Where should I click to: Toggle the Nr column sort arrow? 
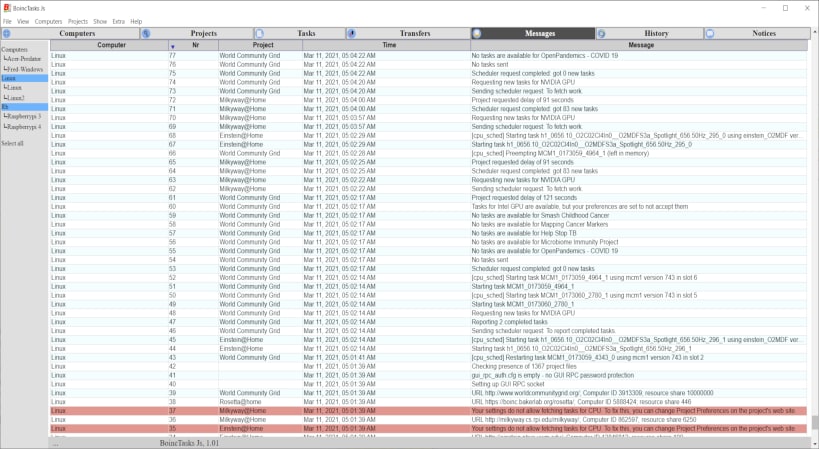[172, 46]
